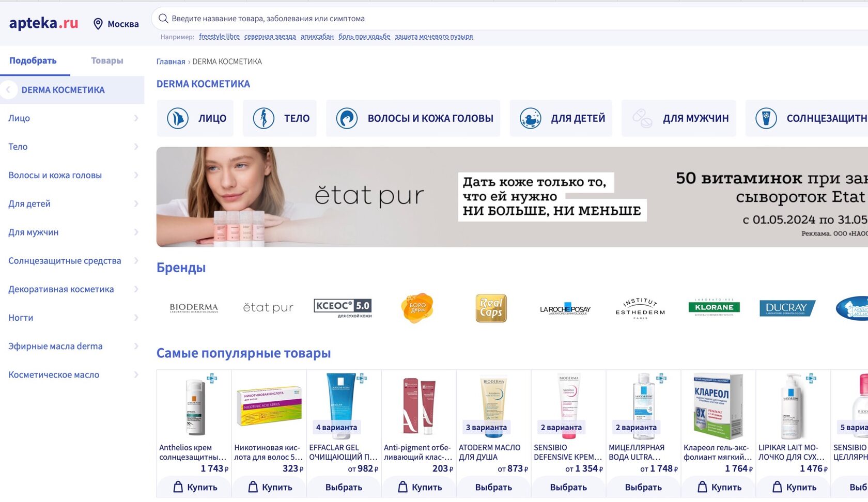
Task: Choose variant for МИЦЕЛЛЯРНАЯ ВОДА ULTRA
Action: [x=643, y=487]
